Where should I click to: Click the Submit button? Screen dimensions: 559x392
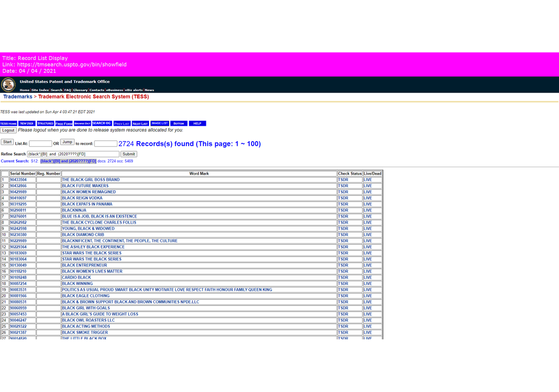(129, 154)
